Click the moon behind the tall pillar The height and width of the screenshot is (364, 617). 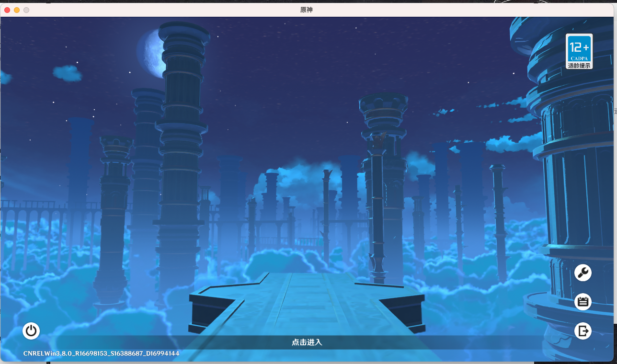(x=149, y=53)
